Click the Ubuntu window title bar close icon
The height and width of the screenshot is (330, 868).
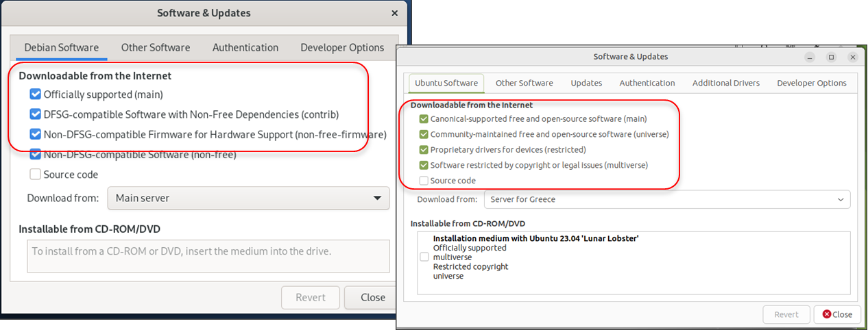point(853,57)
